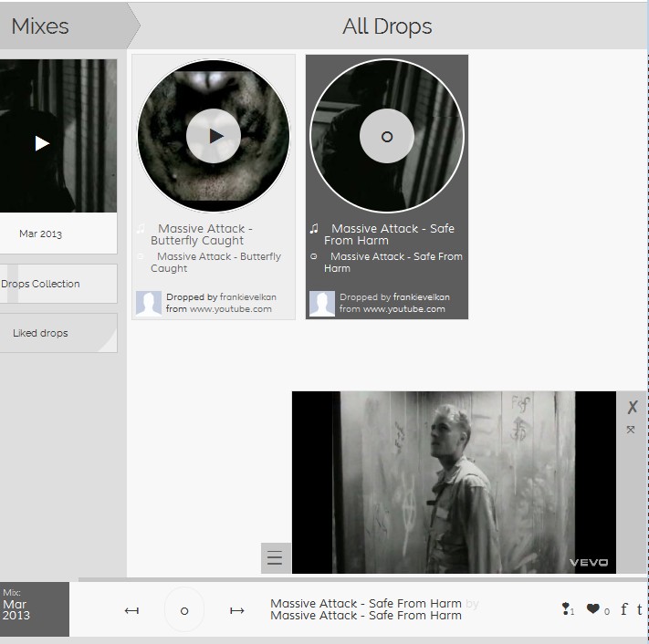The image size is (649, 644).
Task: Close the video player with X
Action: [632, 407]
